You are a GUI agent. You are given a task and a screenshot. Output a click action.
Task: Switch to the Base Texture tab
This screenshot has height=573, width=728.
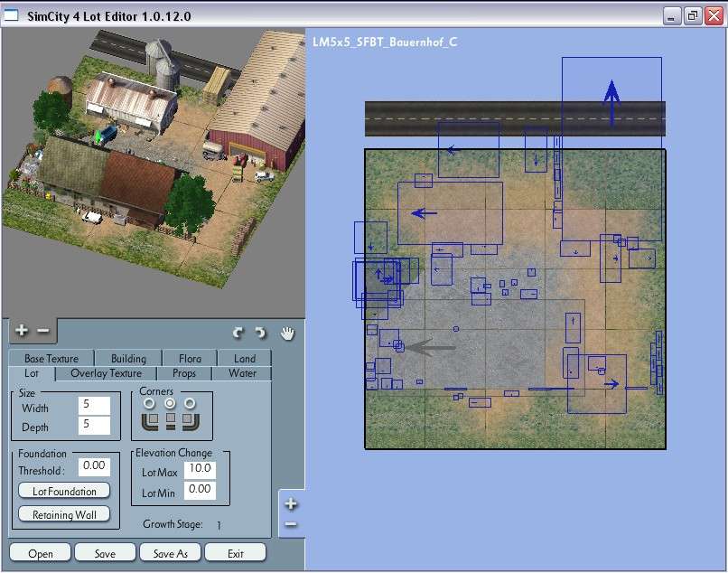51,358
